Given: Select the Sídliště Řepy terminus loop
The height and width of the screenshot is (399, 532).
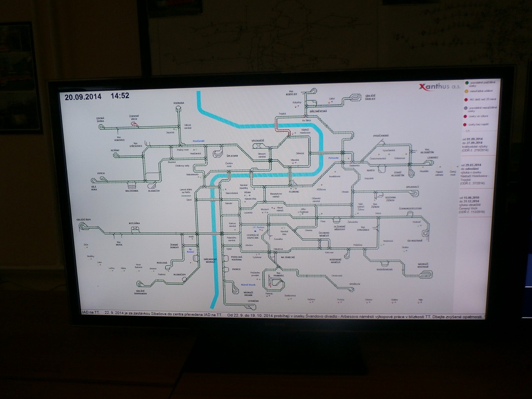Looking at the screenshot, I should (x=83, y=226).
